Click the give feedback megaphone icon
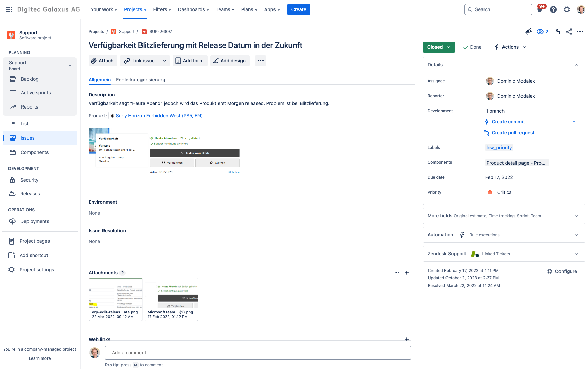This screenshot has height=369, width=588. [x=528, y=32]
